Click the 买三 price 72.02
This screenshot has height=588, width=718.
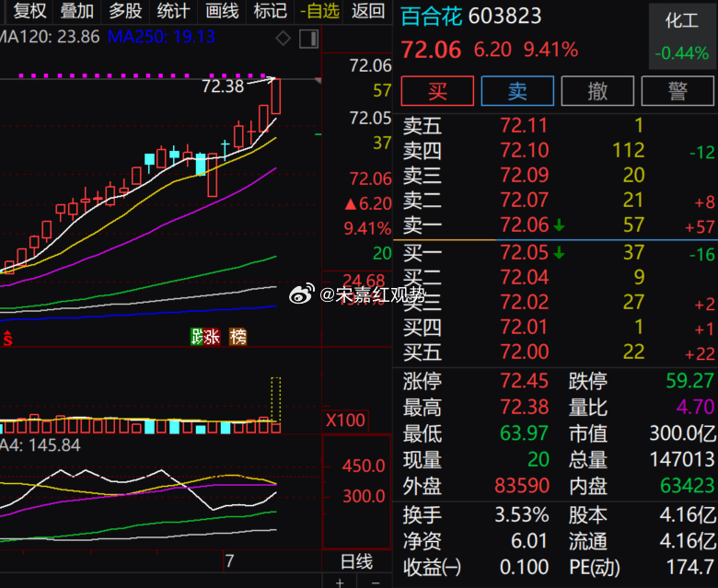pos(525,302)
